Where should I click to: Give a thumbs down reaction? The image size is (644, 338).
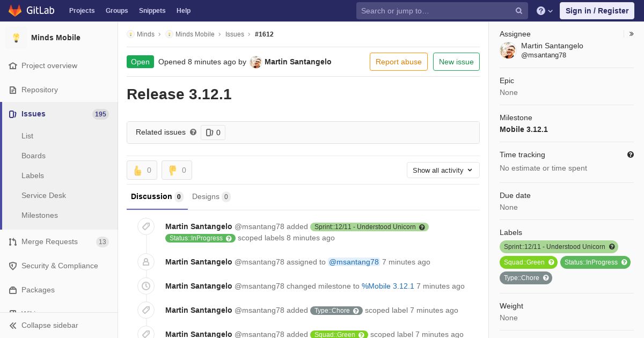pyautogui.click(x=177, y=170)
